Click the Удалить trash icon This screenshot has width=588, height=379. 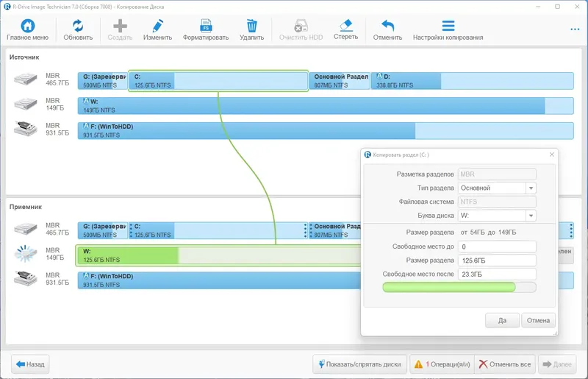point(251,26)
